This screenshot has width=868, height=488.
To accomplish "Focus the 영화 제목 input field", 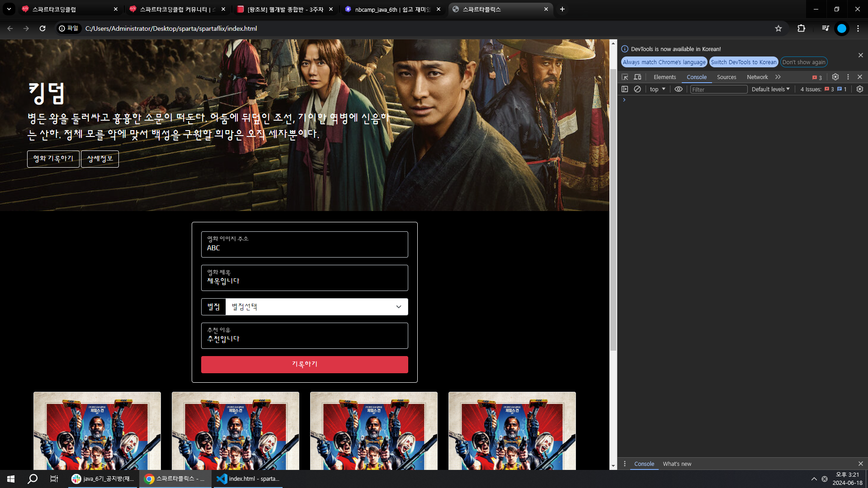I will (305, 278).
